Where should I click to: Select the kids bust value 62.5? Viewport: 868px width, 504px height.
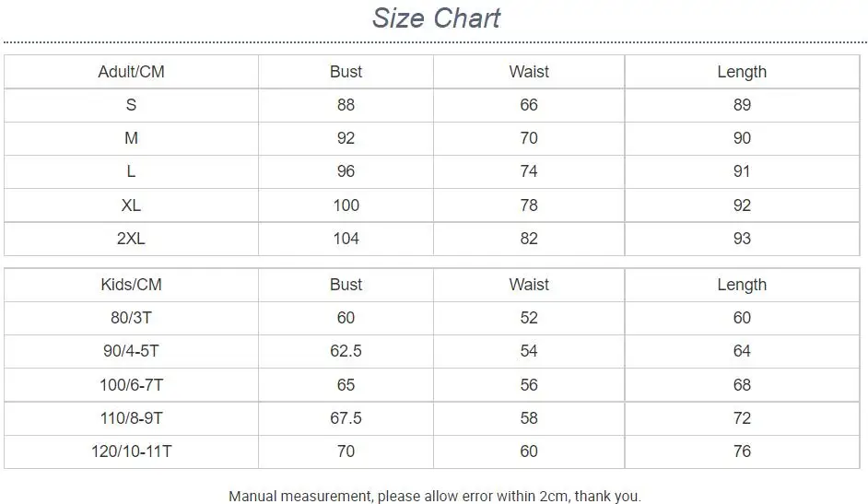click(x=346, y=351)
